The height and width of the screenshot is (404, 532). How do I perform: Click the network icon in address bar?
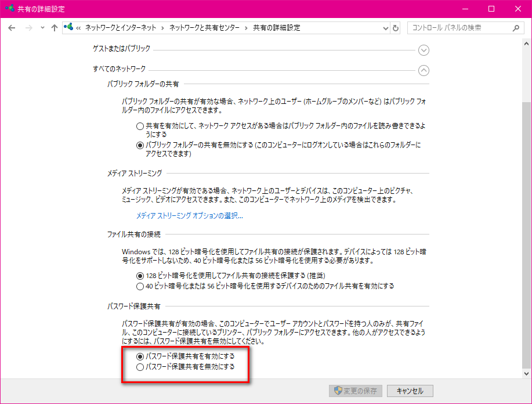[69, 28]
